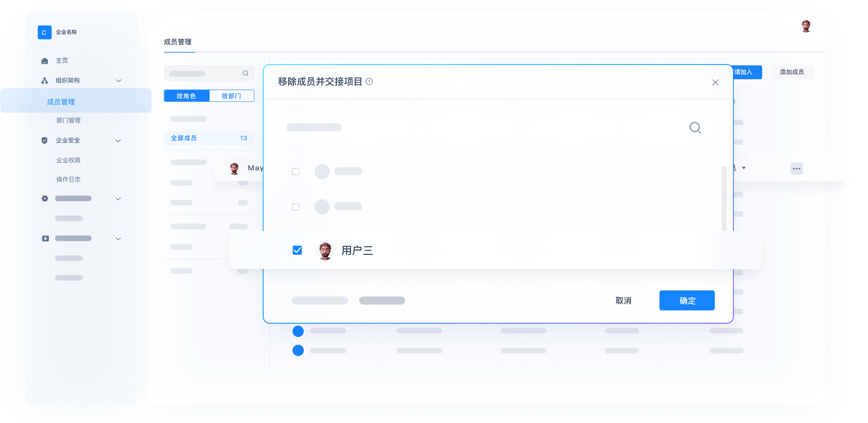
Task: Click the dialog member list scrollbar
Action: click(x=724, y=198)
